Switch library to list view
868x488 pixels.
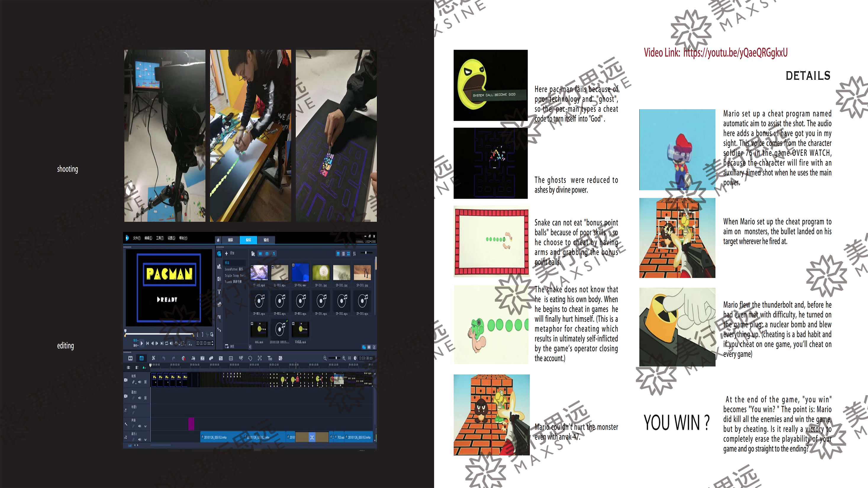(343, 253)
